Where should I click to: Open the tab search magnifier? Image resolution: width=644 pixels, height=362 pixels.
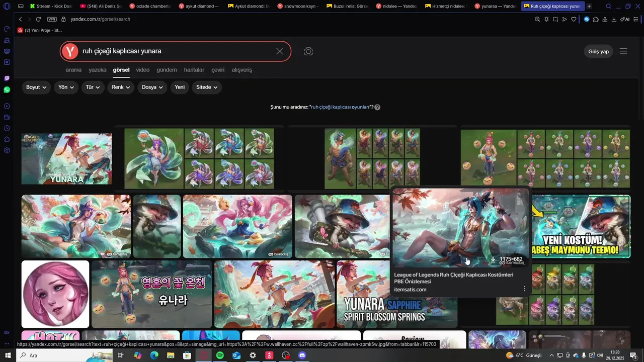pyautogui.click(x=608, y=6)
